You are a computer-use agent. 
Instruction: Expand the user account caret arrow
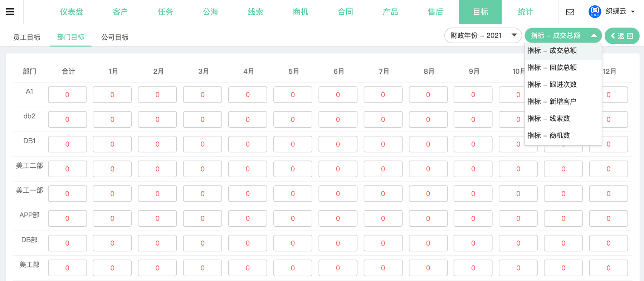[633, 12]
